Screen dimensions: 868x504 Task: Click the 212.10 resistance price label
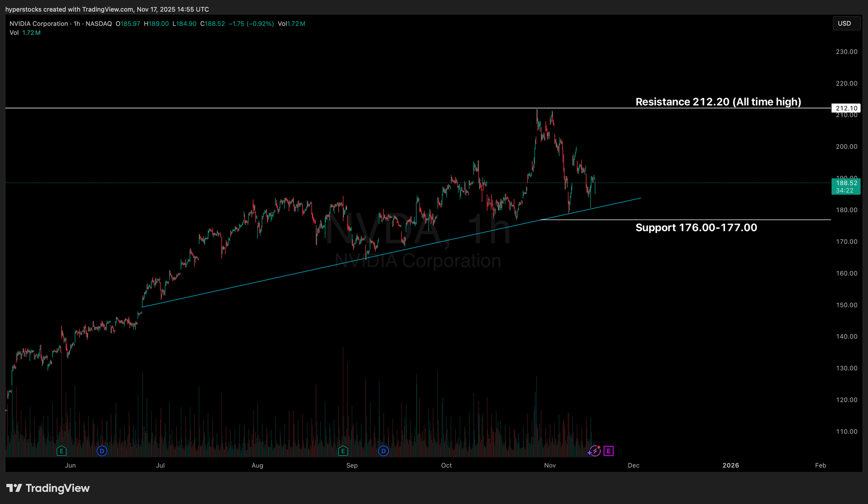coord(846,108)
